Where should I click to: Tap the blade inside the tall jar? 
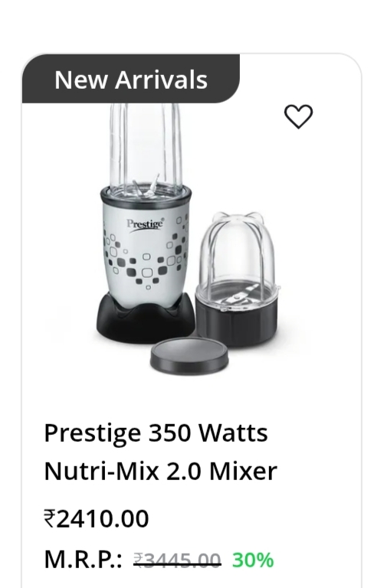[x=146, y=186]
